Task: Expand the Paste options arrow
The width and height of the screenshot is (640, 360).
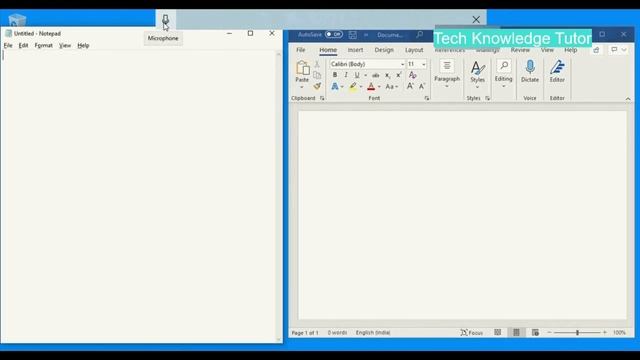Action: click(x=302, y=87)
